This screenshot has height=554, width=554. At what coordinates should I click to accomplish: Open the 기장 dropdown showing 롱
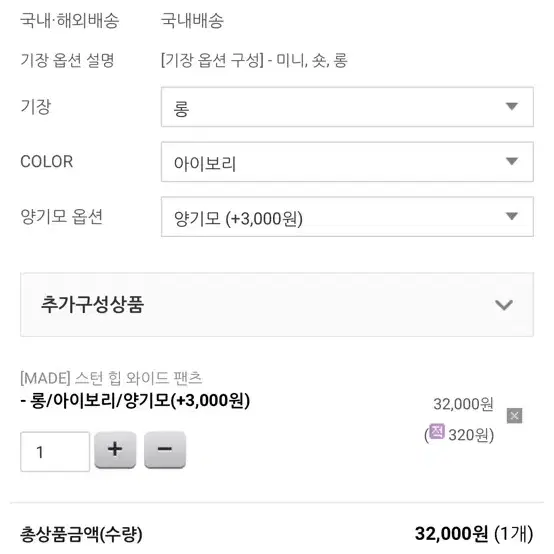tap(347, 107)
